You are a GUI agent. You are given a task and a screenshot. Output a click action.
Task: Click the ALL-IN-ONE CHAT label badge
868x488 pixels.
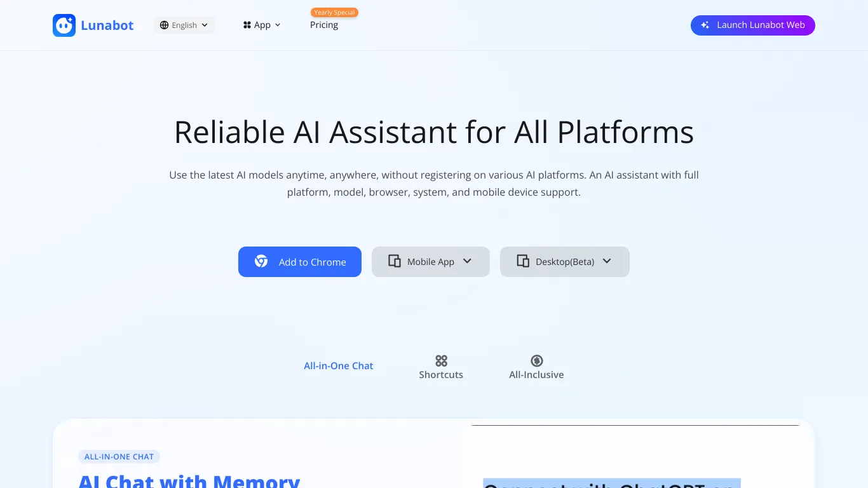pyautogui.click(x=119, y=457)
